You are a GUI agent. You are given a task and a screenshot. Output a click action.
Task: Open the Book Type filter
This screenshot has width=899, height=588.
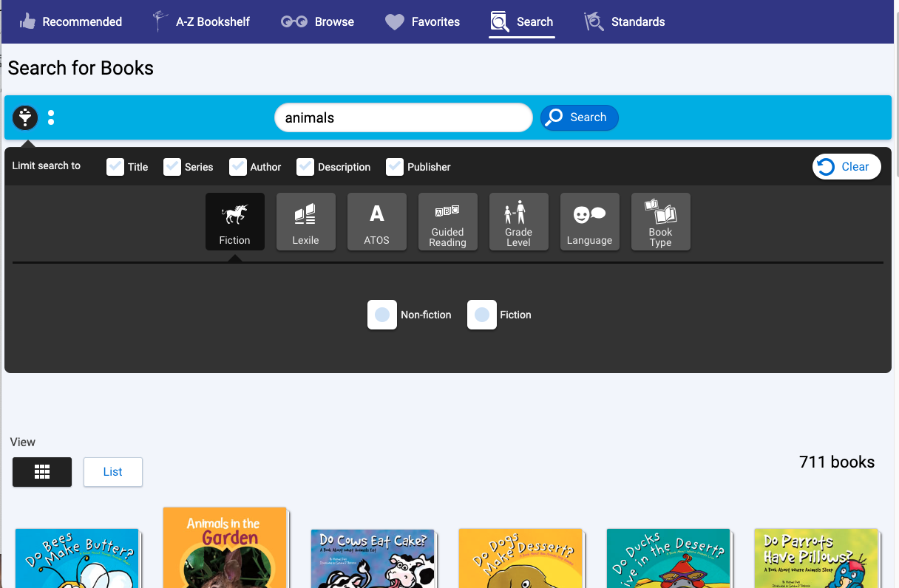tap(661, 222)
